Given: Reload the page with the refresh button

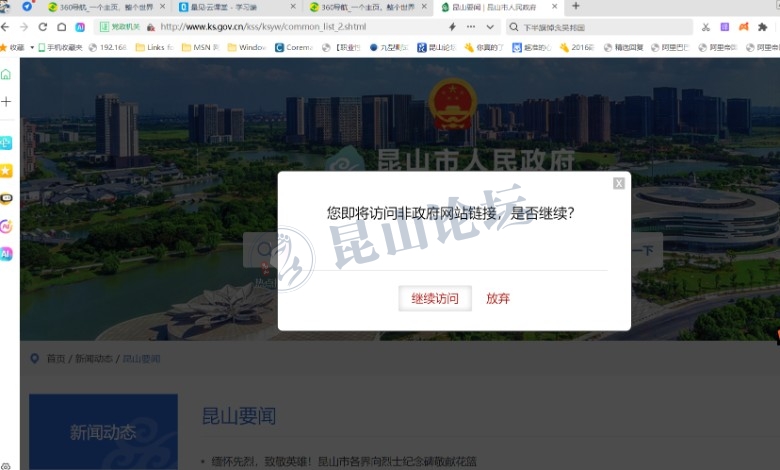Looking at the screenshot, I should (x=42, y=27).
